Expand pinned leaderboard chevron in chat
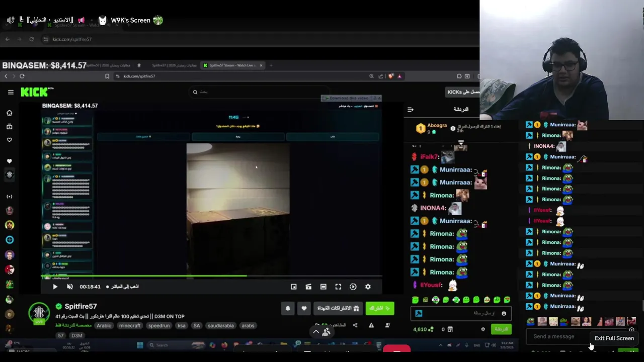The height and width of the screenshot is (362, 644). [x=460, y=143]
